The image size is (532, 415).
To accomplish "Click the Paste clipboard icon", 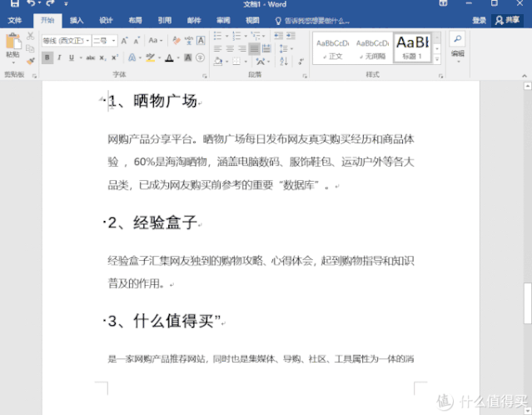I will [x=13, y=42].
